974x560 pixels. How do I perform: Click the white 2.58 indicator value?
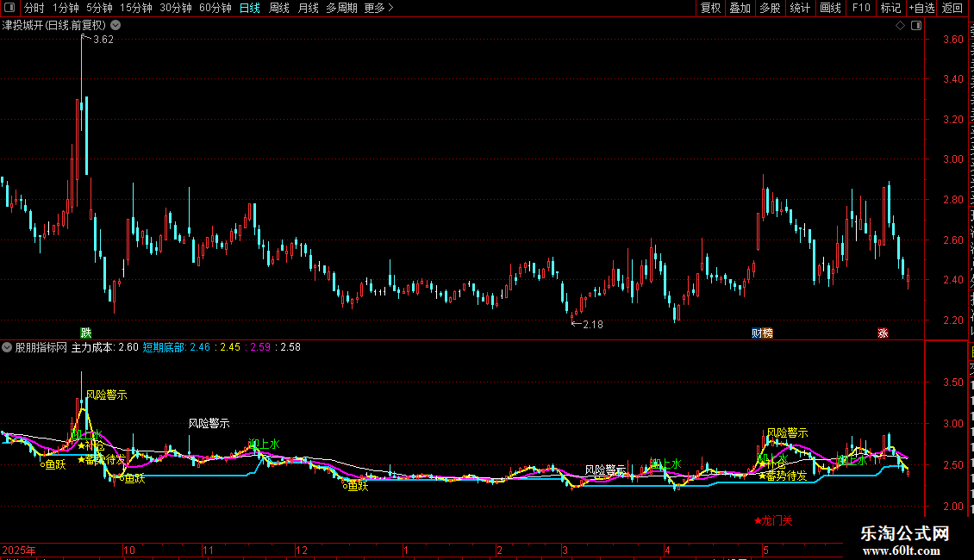[x=290, y=348]
